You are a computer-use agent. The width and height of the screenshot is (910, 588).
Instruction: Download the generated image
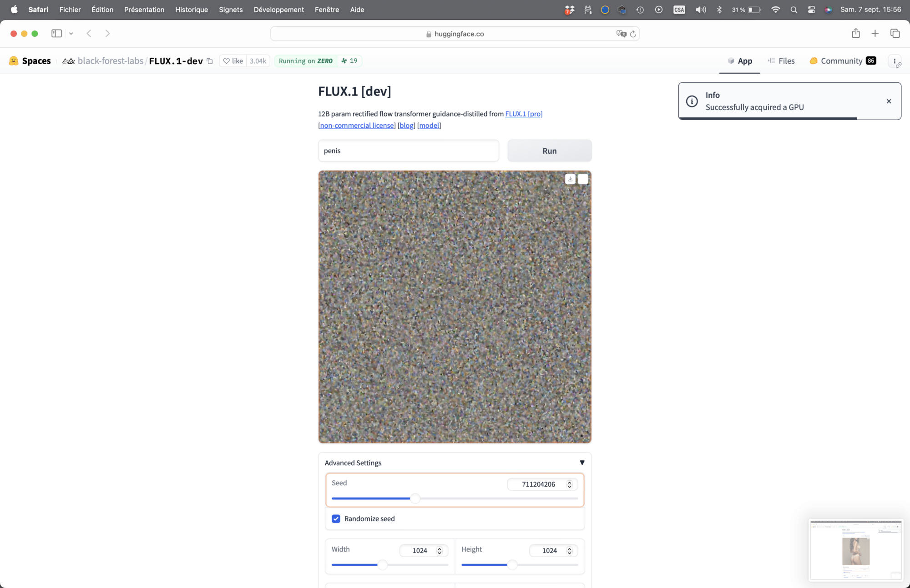(x=570, y=179)
